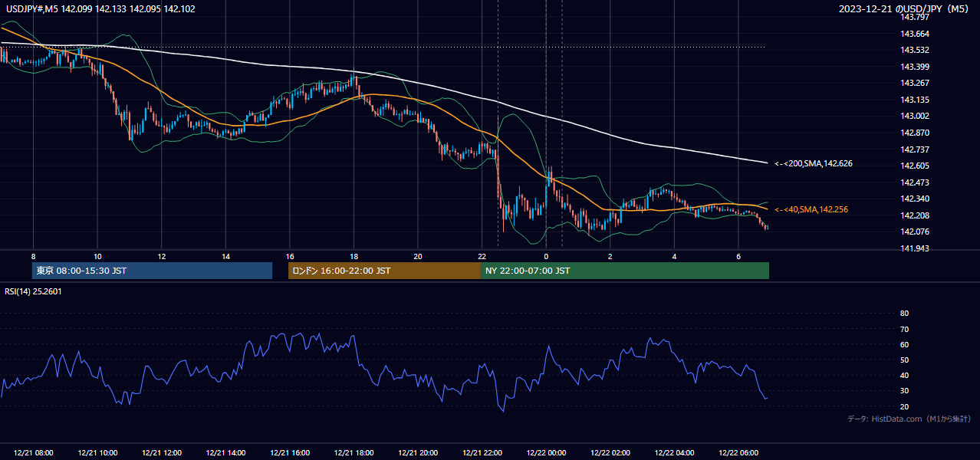Screen dimensions: 980x460
Task: Click the 200 SMA label reading 142.626
Action: tap(814, 163)
